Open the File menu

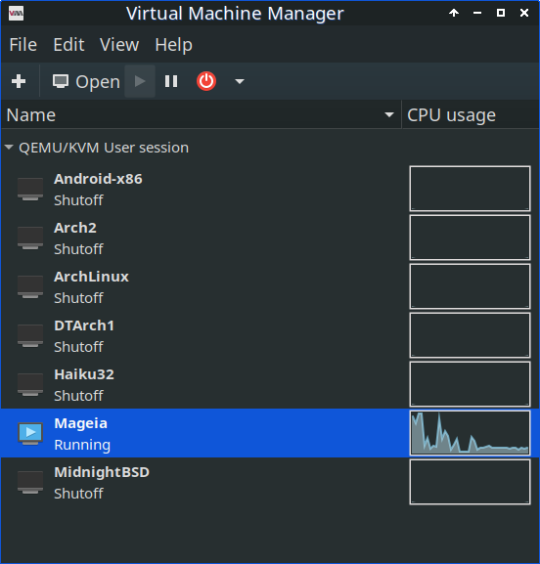23,45
